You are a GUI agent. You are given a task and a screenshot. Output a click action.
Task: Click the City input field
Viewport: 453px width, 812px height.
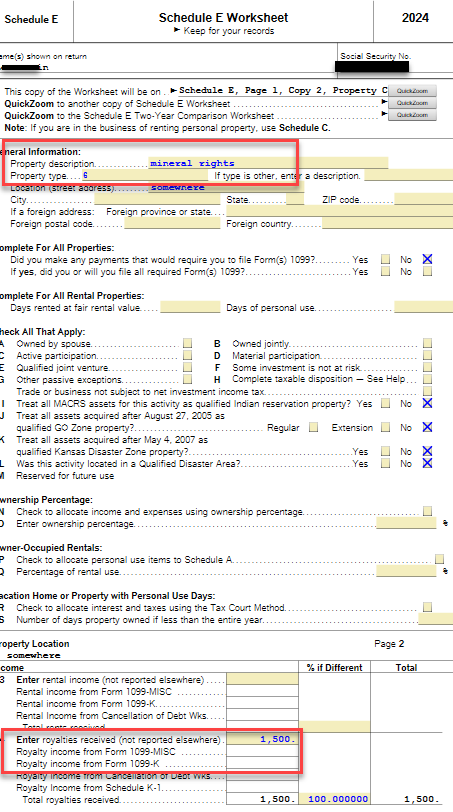click(x=157, y=199)
